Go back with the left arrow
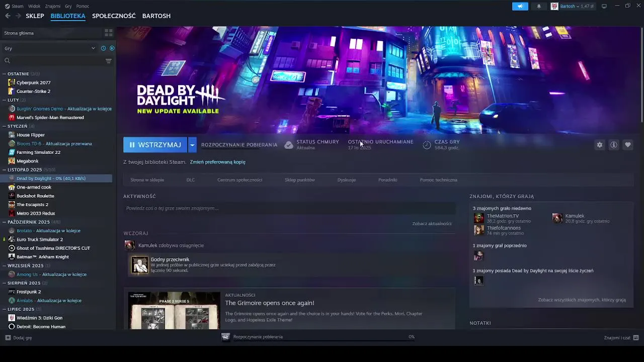Screen dimensions: 644x362 [x=8, y=16]
